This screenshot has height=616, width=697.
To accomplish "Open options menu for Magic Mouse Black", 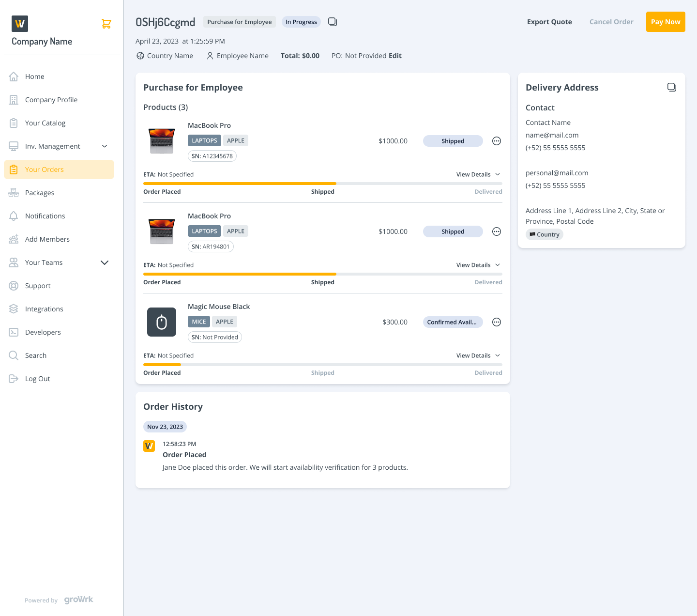I will pos(496,322).
